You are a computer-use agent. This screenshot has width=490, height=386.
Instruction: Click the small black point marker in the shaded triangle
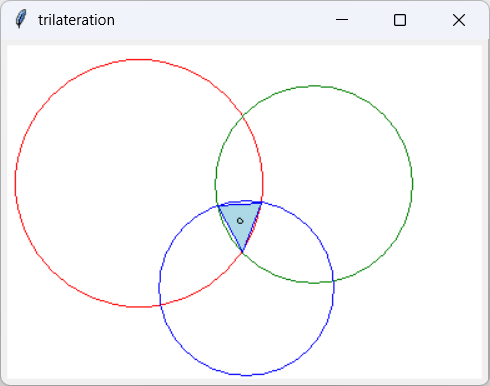pos(240,221)
